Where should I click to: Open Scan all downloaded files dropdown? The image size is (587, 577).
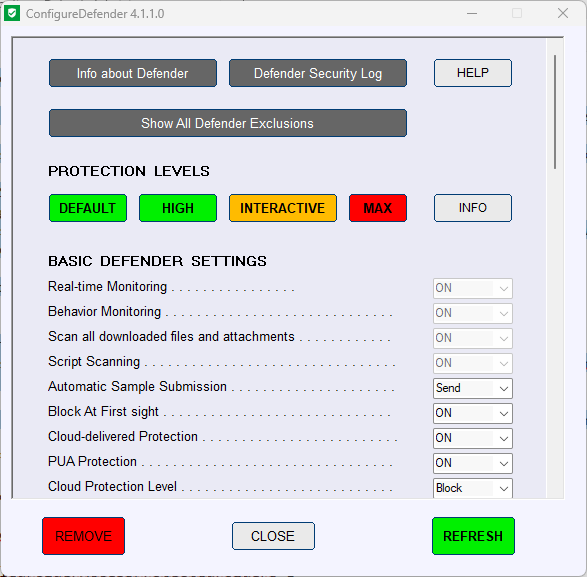[473, 338]
